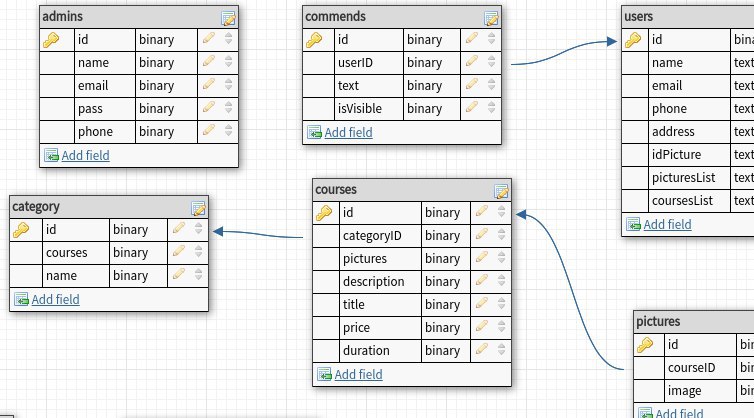The height and width of the screenshot is (418, 754).
Task: Click the binary type of courses price
Action: point(442,328)
